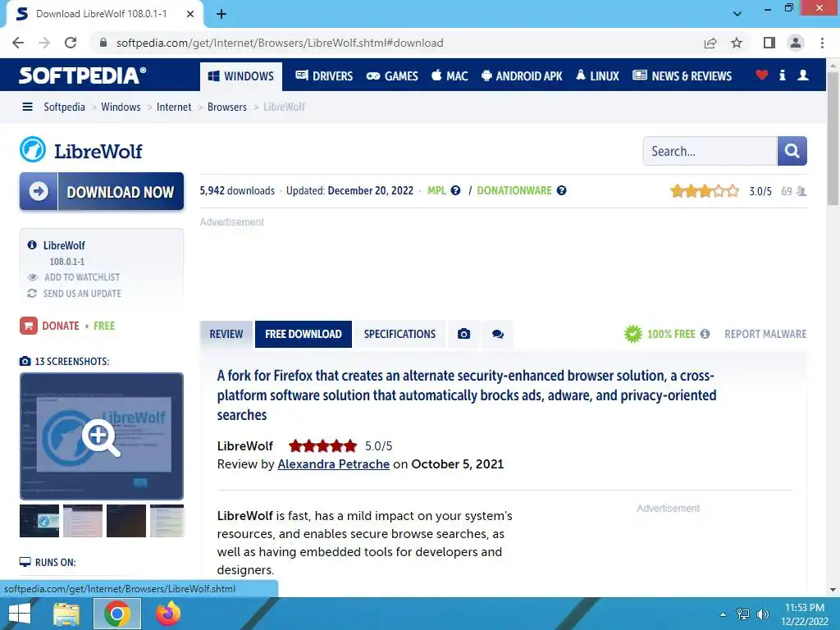Open the hamburger menu beside the breadcrumbs
The width and height of the screenshot is (840, 630).
coord(27,107)
